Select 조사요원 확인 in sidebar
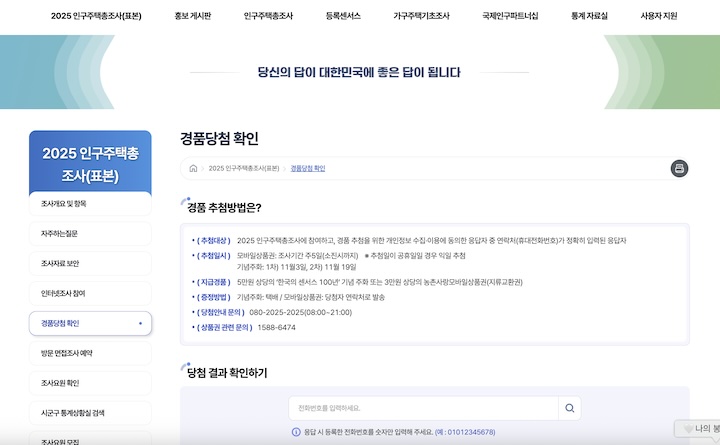The height and width of the screenshot is (445, 720). pyautogui.click(x=90, y=383)
